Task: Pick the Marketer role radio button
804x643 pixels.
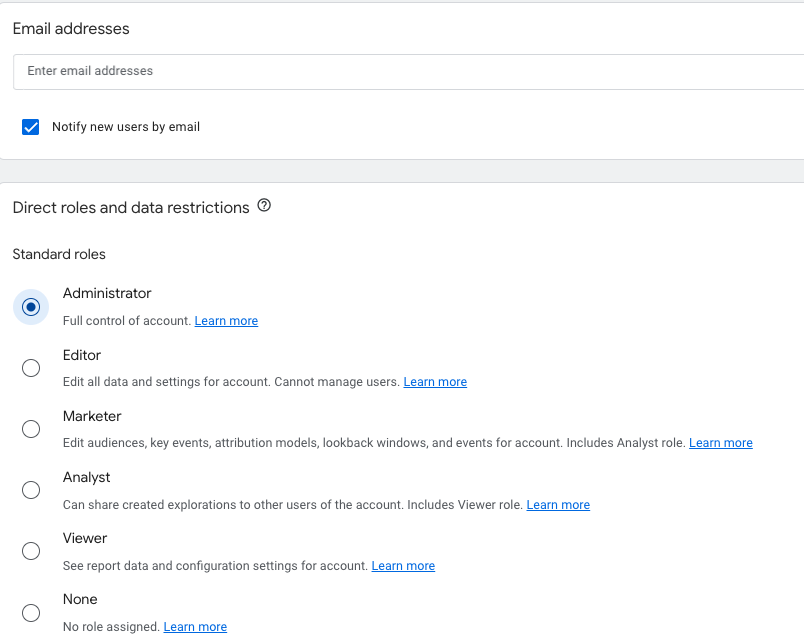Action: 31,429
